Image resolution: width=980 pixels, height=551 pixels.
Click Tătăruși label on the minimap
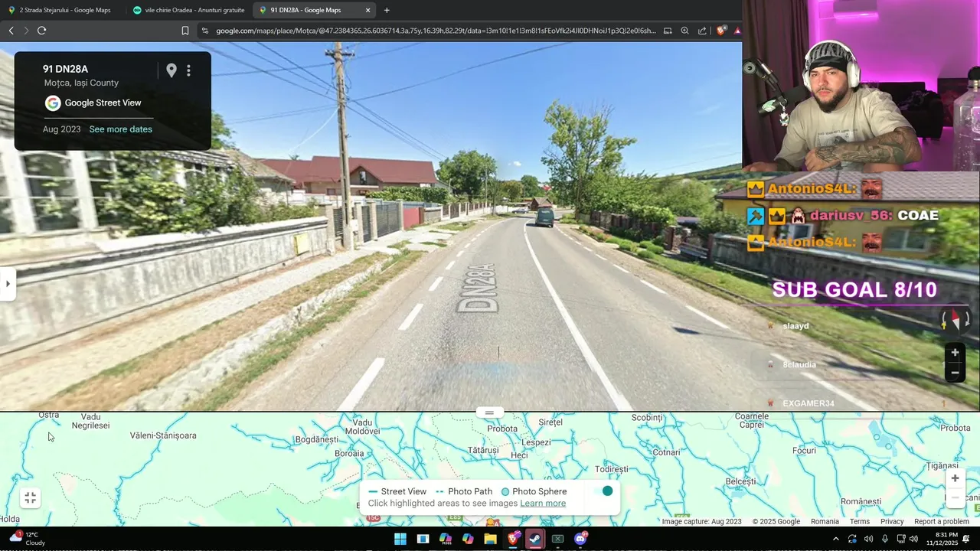point(483,451)
